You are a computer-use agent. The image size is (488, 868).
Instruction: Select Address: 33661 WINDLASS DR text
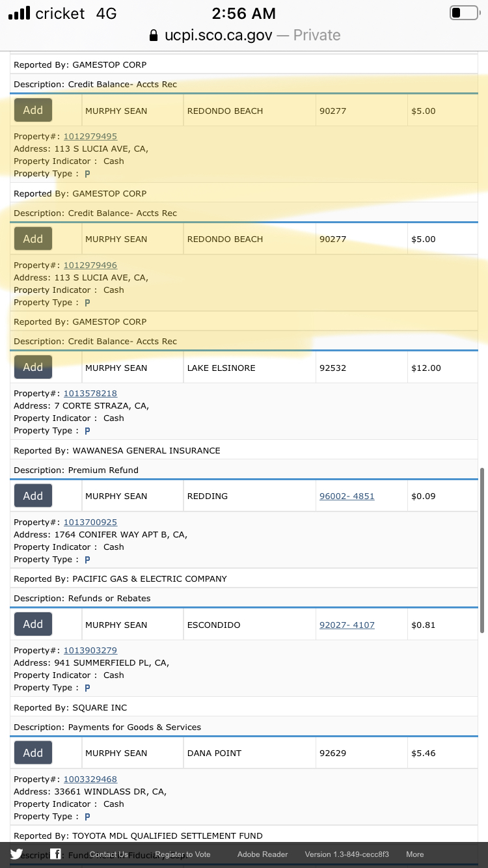coord(90,792)
